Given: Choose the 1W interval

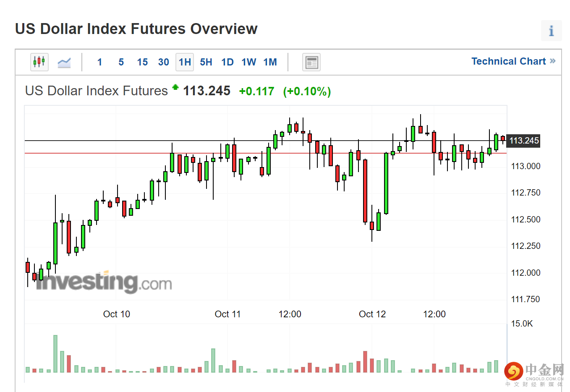Looking at the screenshot, I should click(248, 62).
